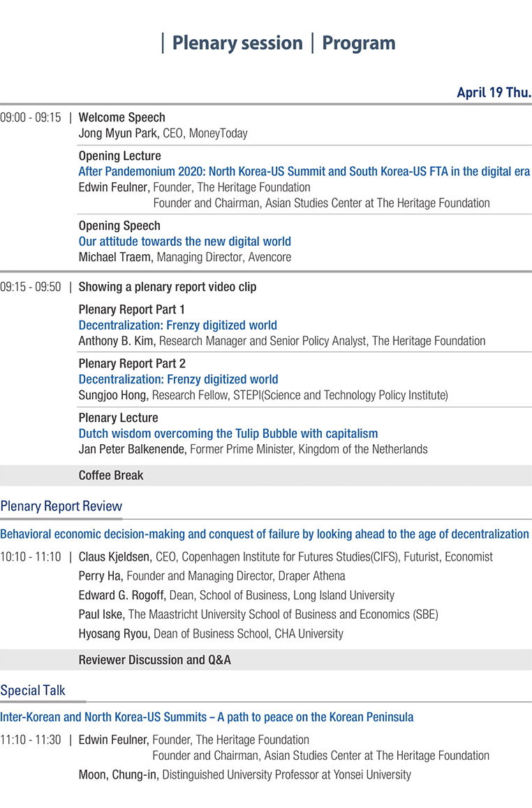Click speaker name Moon, Chung-in
Viewport: 532px width, 808px height.
click(119, 775)
